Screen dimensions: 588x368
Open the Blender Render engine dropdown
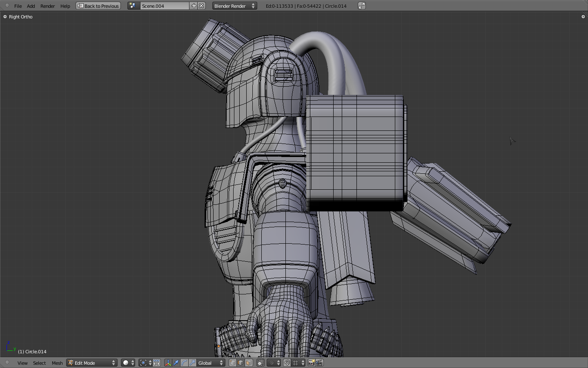(235, 6)
